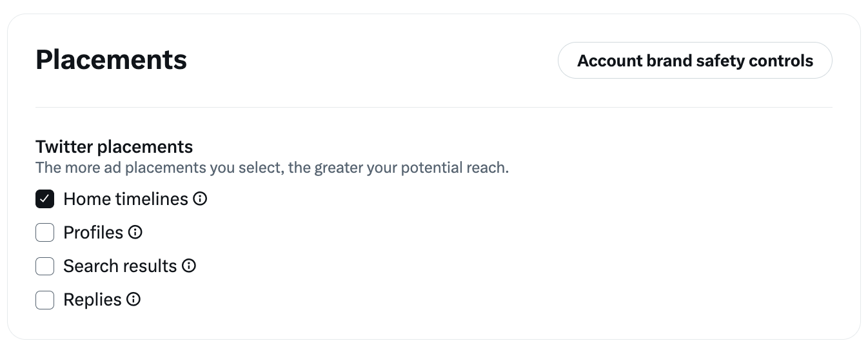Viewport: 868px width, 352px height.
Task: Enable the Profiles placement checkbox
Action: [44, 232]
